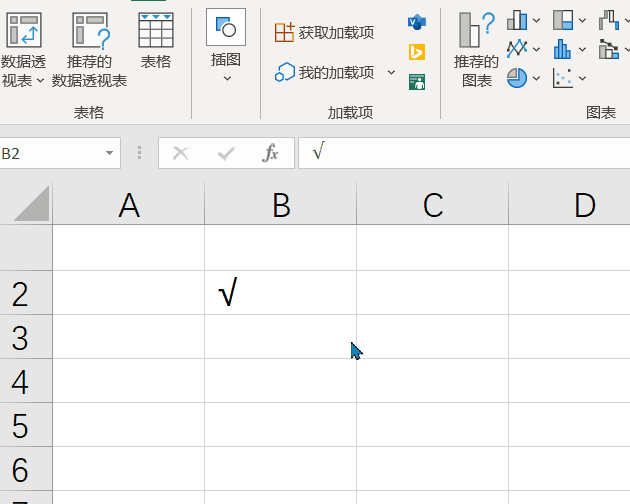Click Recommended PivotTables (推荐的数据透视表) icon
Viewport: 630px width, 504px height.
tap(90, 30)
